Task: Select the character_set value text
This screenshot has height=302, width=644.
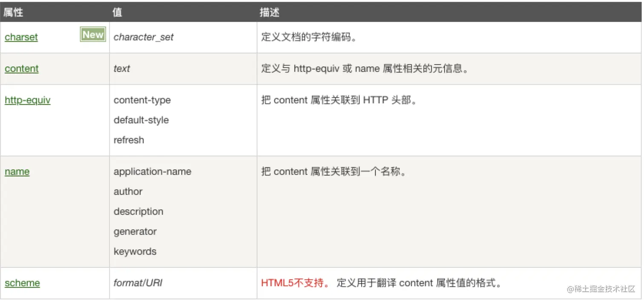Action: [x=144, y=37]
